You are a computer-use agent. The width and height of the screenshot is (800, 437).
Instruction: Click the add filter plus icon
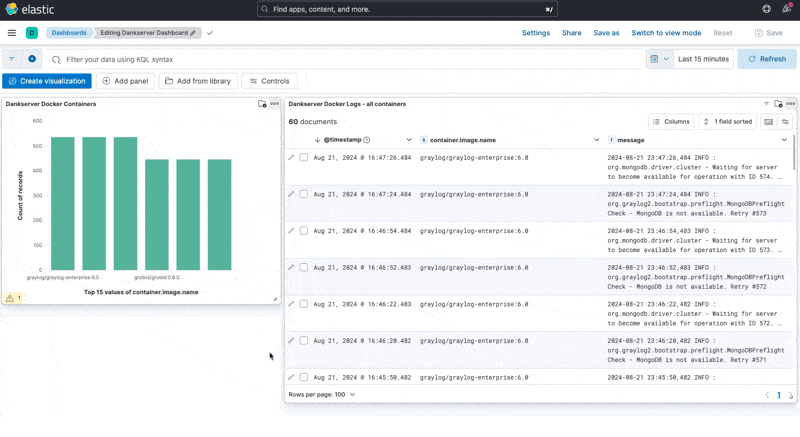32,59
